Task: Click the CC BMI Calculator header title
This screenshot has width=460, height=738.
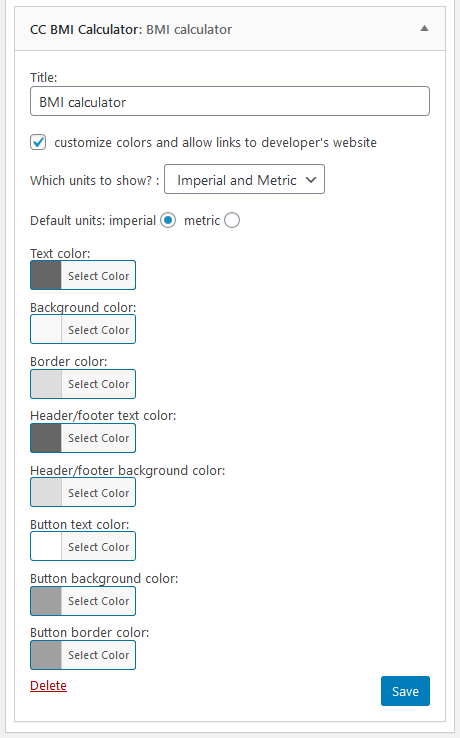Action: point(131,29)
